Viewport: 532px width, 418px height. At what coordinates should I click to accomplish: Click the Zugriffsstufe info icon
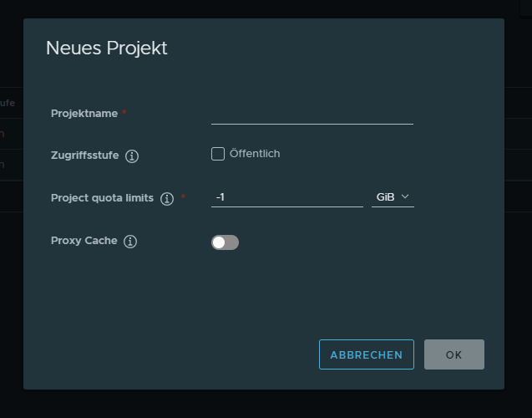click(132, 155)
